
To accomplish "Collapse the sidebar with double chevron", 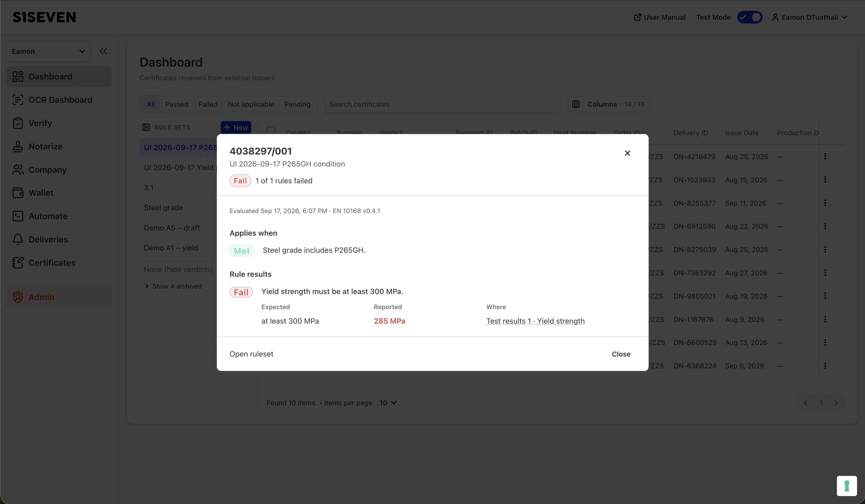I will tap(103, 51).
